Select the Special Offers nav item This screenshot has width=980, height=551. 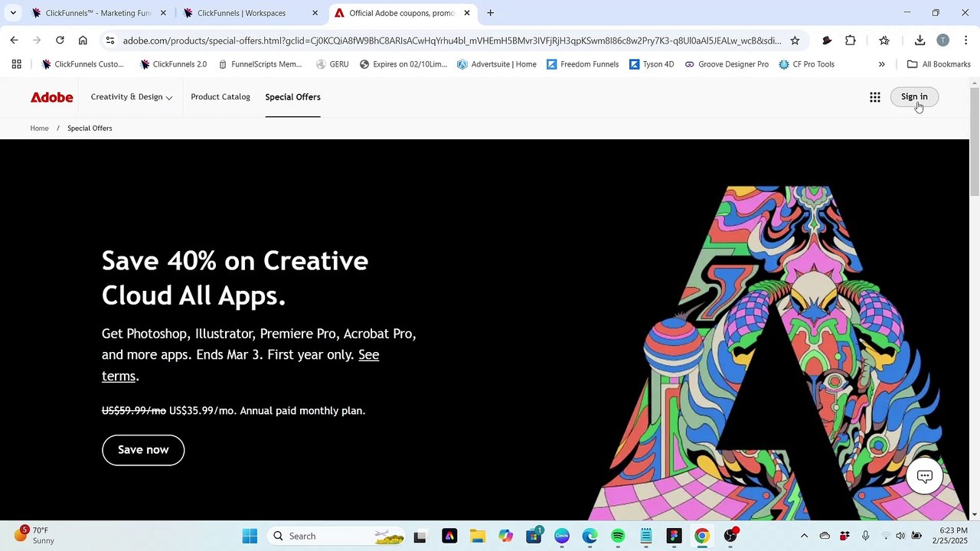[x=292, y=97]
